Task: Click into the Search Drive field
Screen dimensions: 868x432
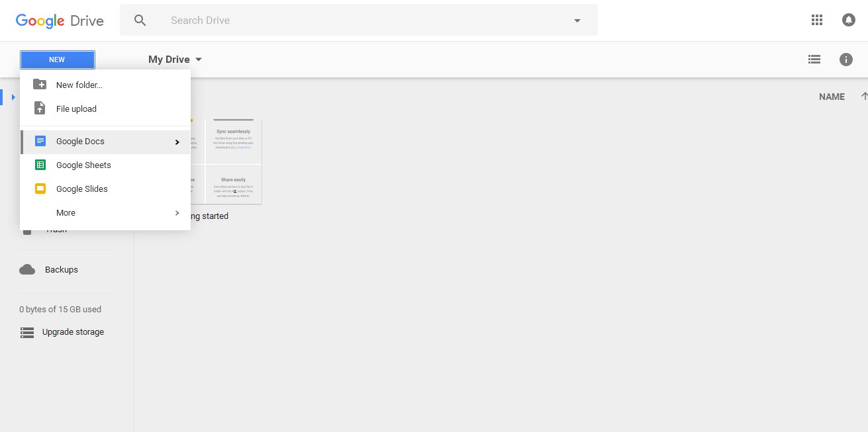Action: pos(358,21)
